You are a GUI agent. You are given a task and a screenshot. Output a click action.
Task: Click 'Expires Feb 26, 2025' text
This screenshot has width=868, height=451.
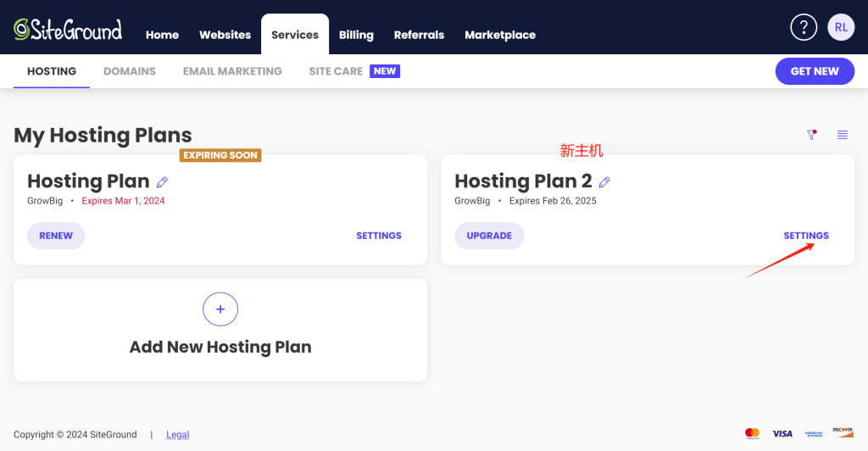coord(553,201)
